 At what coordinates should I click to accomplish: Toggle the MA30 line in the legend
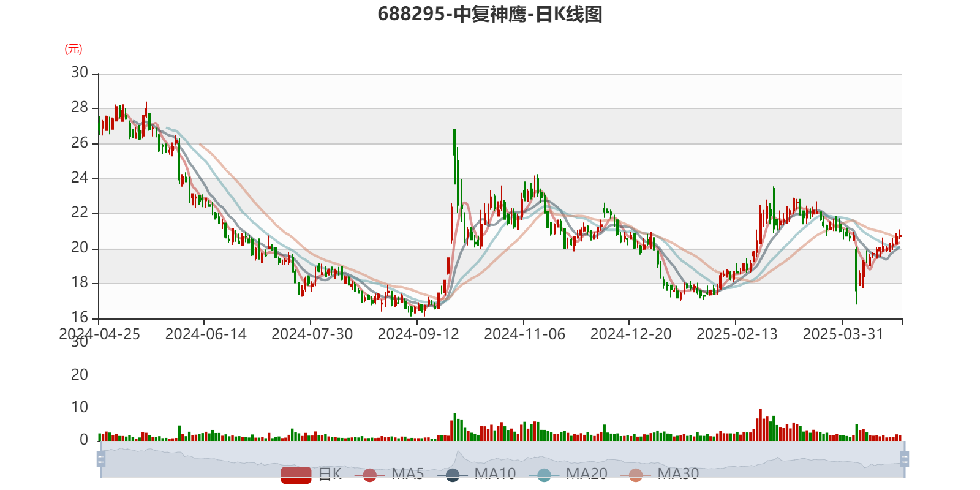[x=660, y=474]
